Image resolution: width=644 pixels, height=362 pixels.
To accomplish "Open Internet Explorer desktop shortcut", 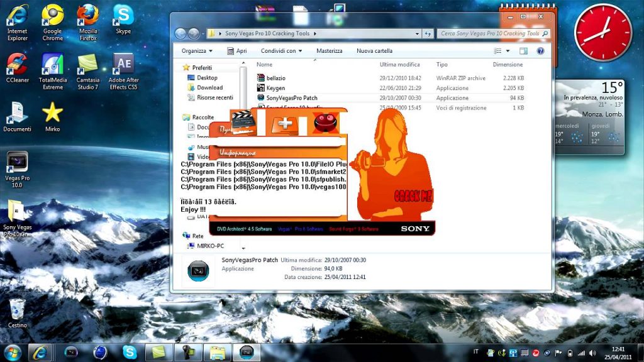I will point(17,23).
